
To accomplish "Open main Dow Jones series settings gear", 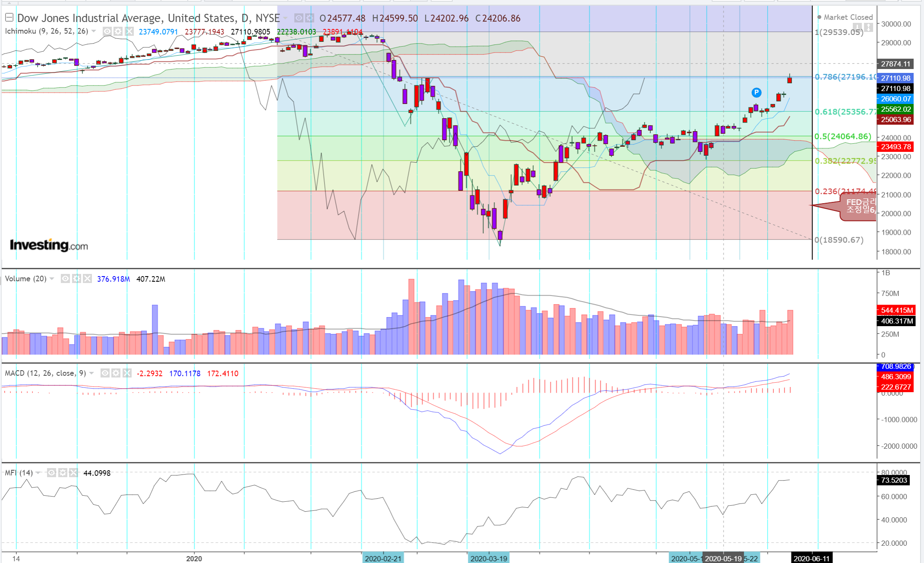I will (x=309, y=18).
